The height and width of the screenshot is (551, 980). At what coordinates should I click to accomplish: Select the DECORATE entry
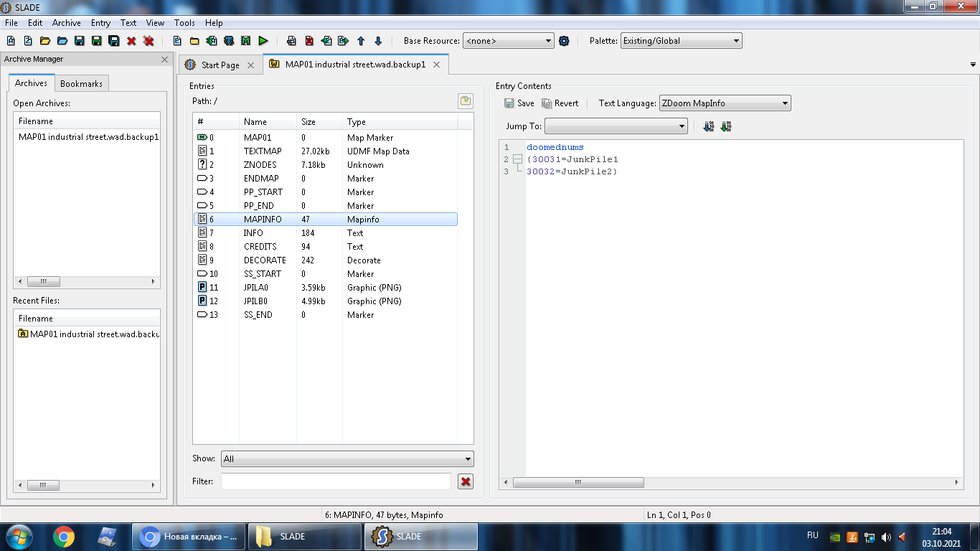click(325, 260)
